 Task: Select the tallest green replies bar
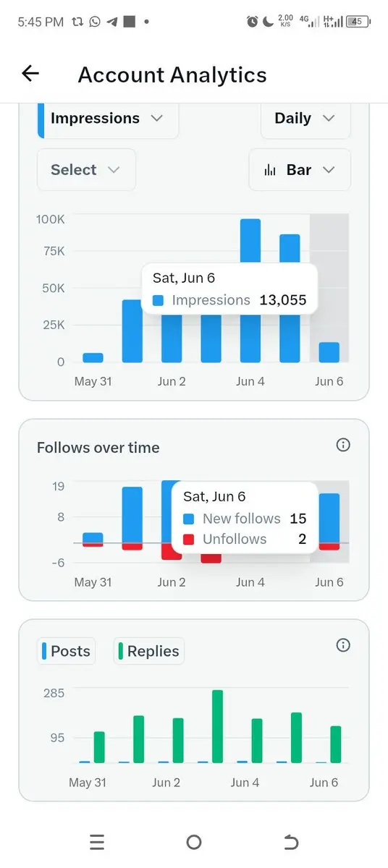(x=217, y=726)
